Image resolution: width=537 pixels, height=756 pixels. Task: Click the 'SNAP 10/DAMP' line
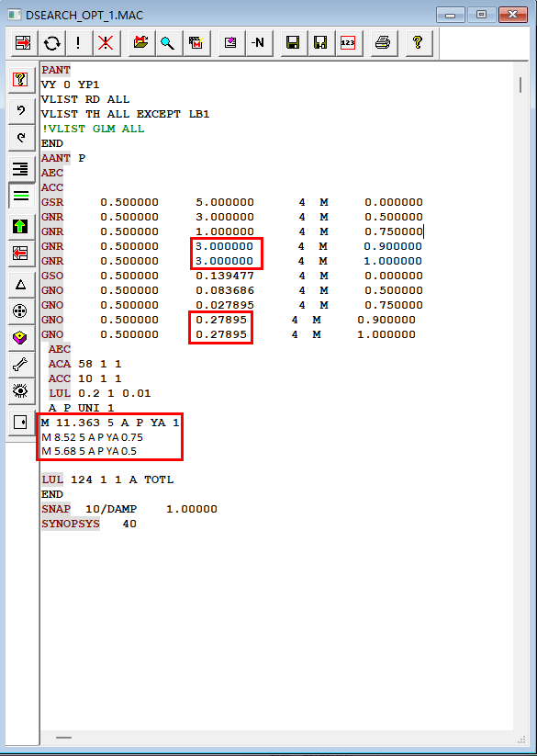pyautogui.click(x=129, y=509)
